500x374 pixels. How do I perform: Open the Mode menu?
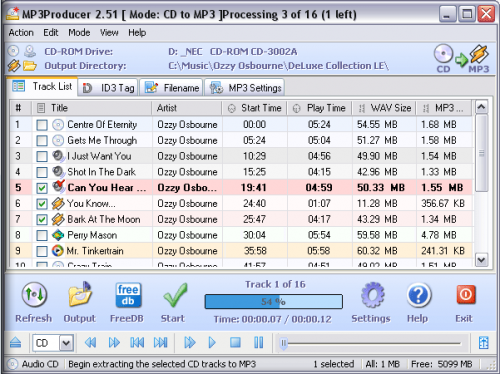[x=79, y=33]
